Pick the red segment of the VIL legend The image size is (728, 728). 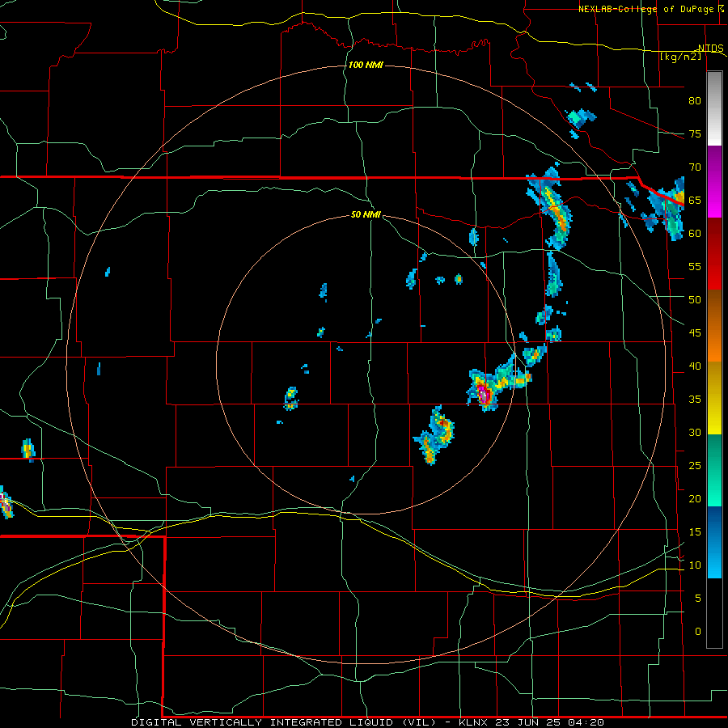(x=714, y=253)
